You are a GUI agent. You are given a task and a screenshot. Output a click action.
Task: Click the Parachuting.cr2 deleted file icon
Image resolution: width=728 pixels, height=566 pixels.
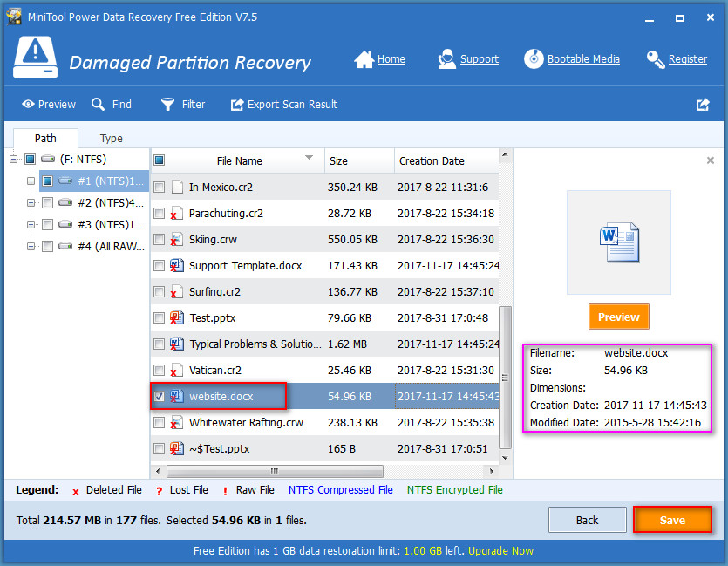point(176,214)
